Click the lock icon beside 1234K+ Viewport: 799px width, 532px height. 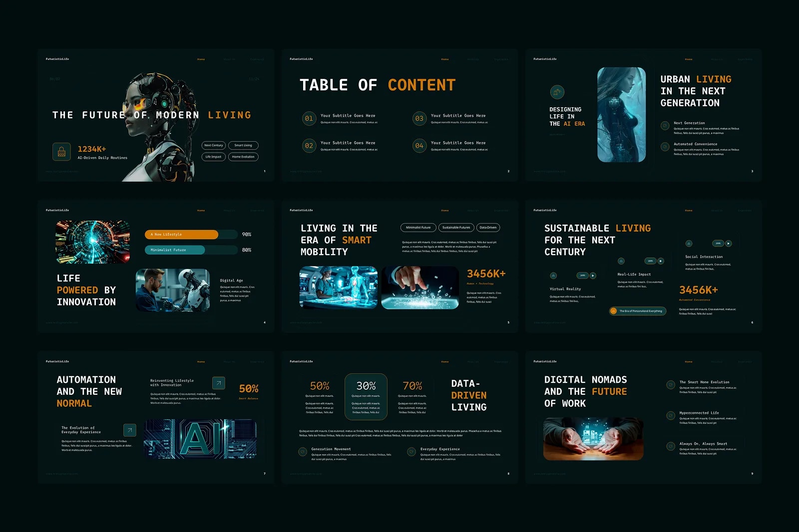(61, 152)
